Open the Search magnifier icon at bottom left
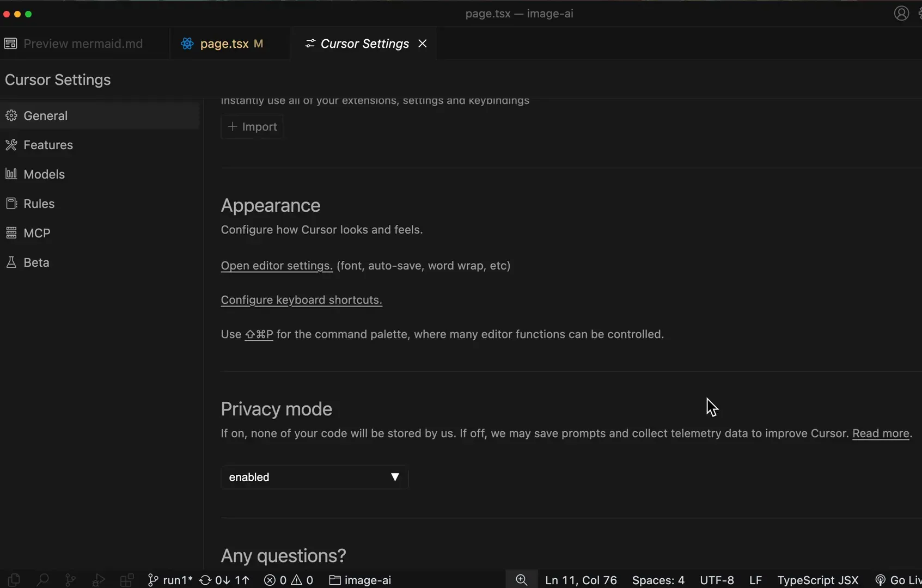Screen dimensions: 922x588 [x=42, y=580]
